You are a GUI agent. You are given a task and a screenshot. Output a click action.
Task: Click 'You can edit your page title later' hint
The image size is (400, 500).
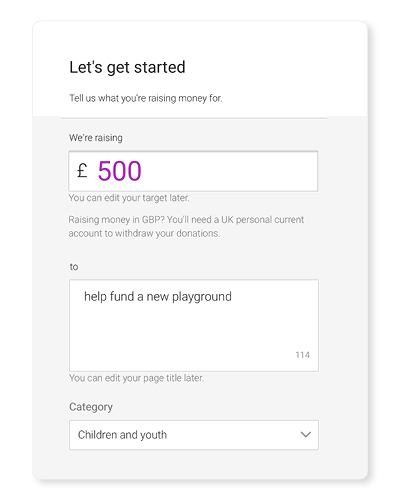coord(136,378)
